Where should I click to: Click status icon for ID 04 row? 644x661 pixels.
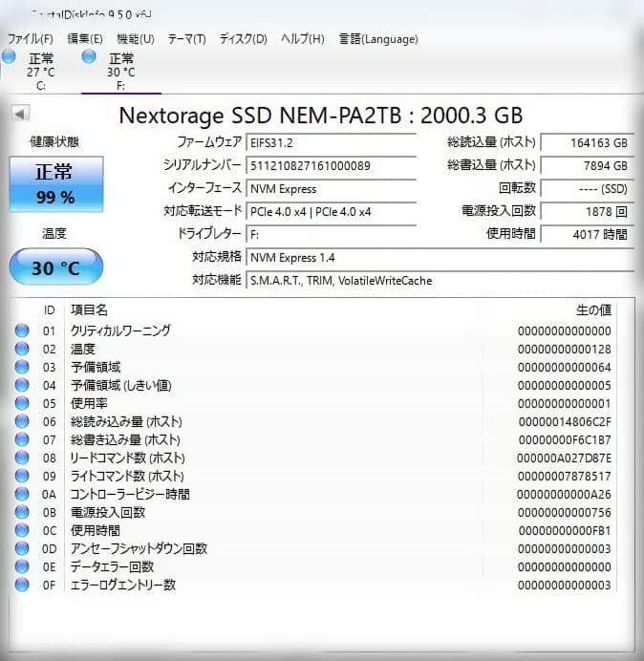(x=22, y=385)
